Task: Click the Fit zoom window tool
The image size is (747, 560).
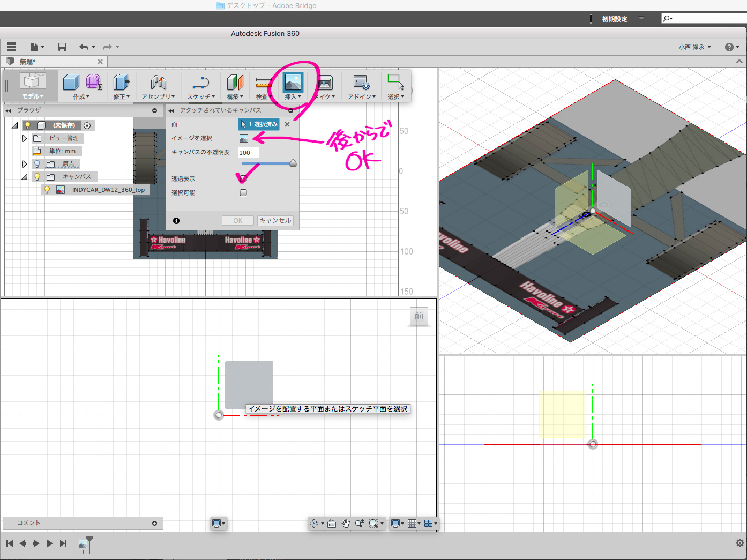Action: pos(373,524)
